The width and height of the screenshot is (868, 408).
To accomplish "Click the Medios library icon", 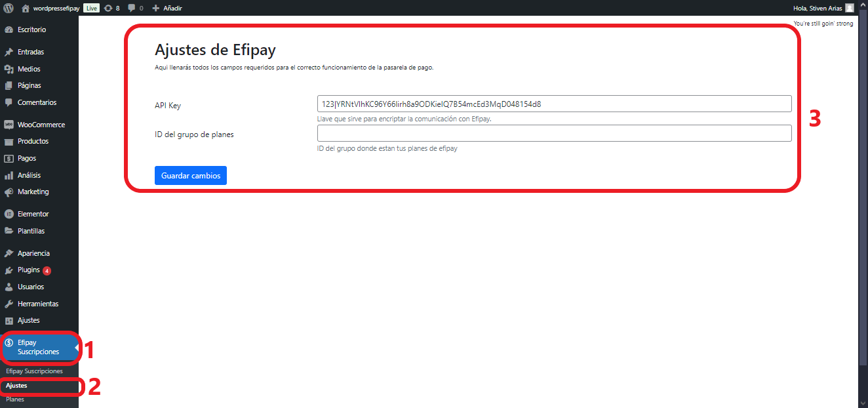I will point(9,68).
